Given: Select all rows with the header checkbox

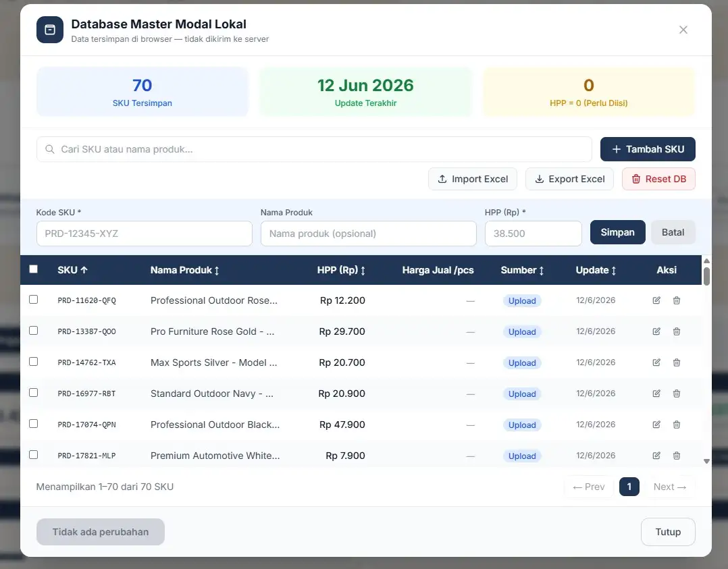Looking at the screenshot, I should click(x=34, y=269).
